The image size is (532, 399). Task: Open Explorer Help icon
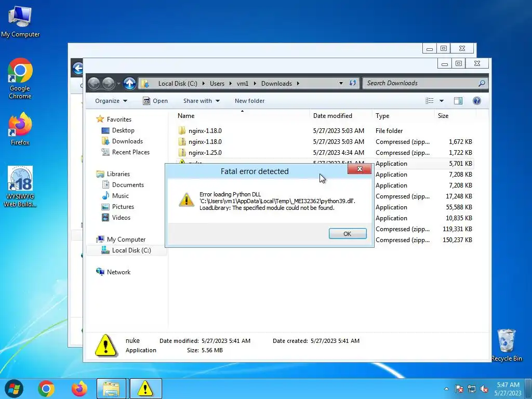[477, 101]
